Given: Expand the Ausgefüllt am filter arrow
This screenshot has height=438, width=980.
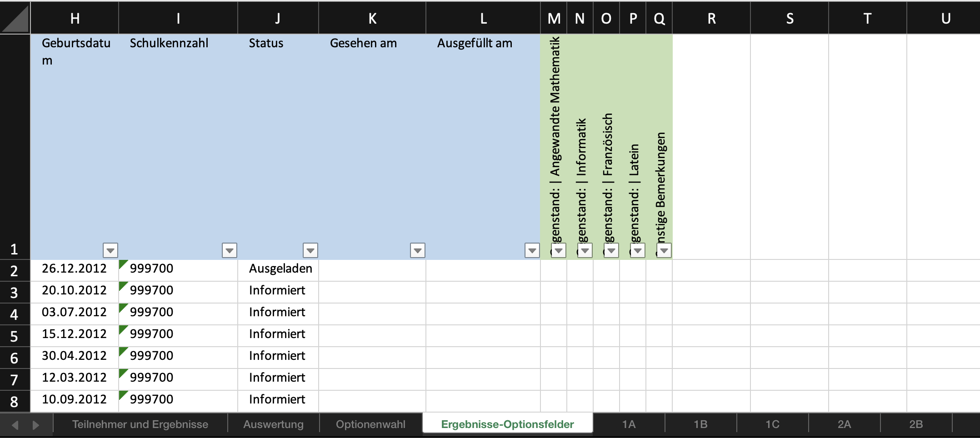Looking at the screenshot, I should click(532, 250).
